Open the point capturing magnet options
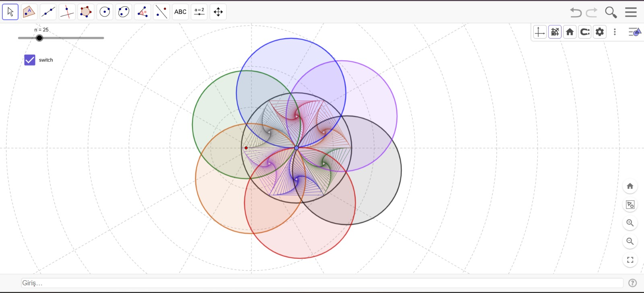 click(x=585, y=32)
